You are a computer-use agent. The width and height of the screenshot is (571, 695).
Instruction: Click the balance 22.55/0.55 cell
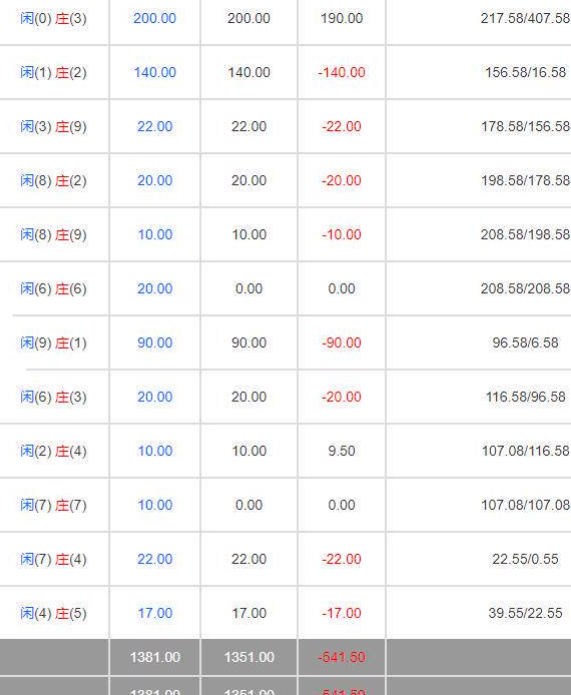525,559
